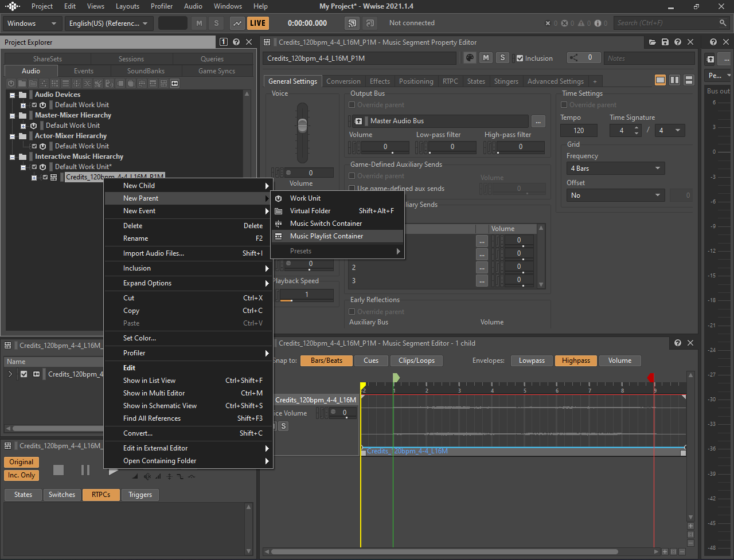Click the Wwise logo icon in the title bar
The image size is (734, 560).
[x=13, y=6]
